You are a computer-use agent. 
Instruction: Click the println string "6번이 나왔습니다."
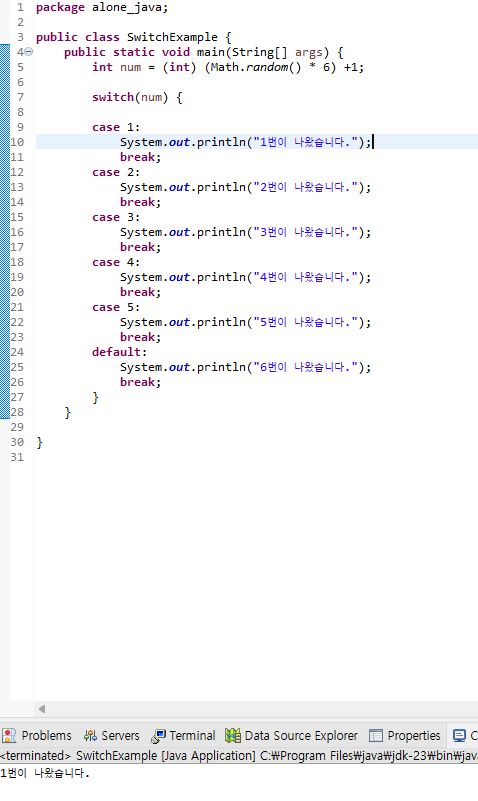tap(305, 367)
